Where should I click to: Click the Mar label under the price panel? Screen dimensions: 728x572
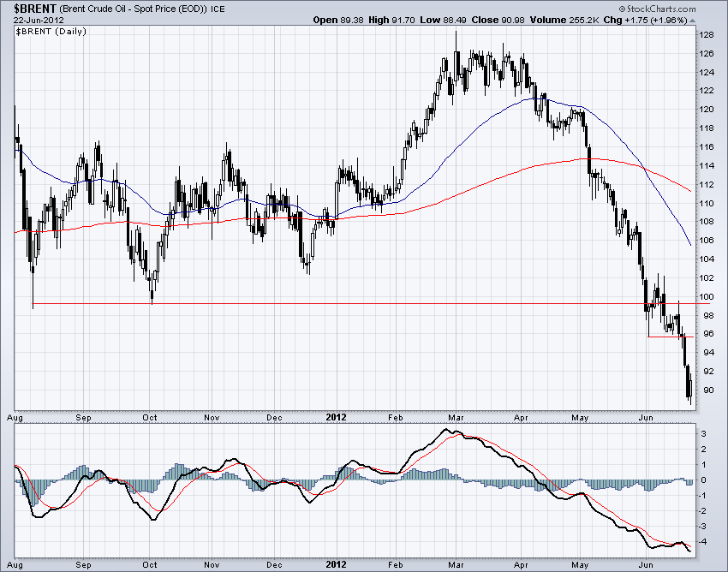(x=456, y=418)
